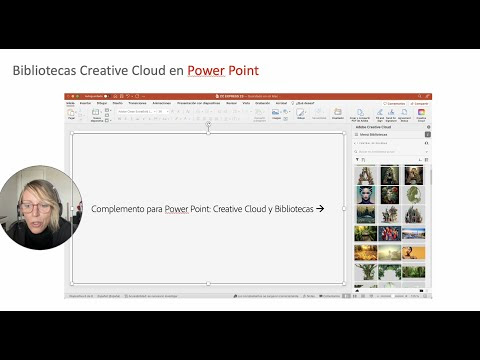Open the Acrobat ribbon tab
This screenshot has width=480, height=360.
click(x=281, y=103)
